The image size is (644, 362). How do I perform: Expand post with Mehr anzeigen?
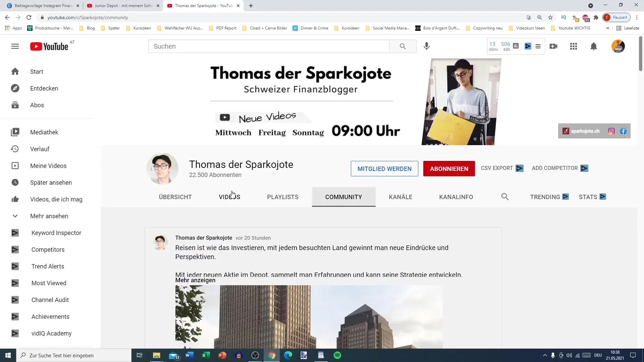pos(195,280)
